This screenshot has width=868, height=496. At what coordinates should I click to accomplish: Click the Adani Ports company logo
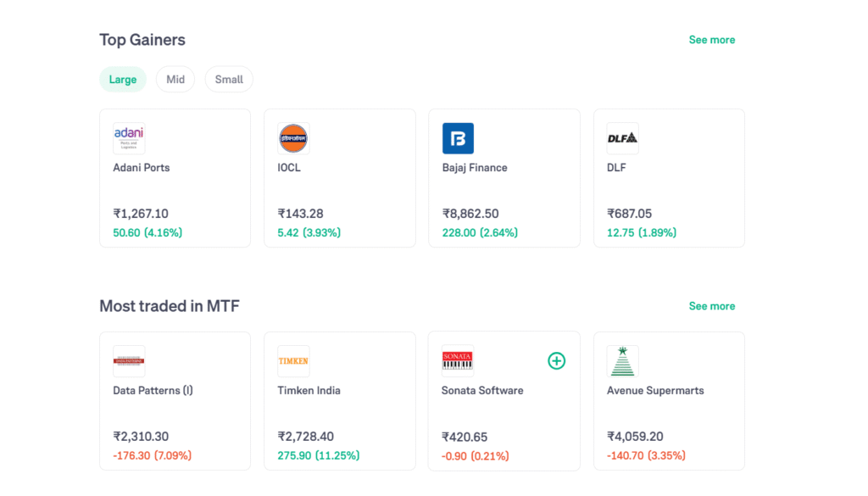click(x=129, y=137)
